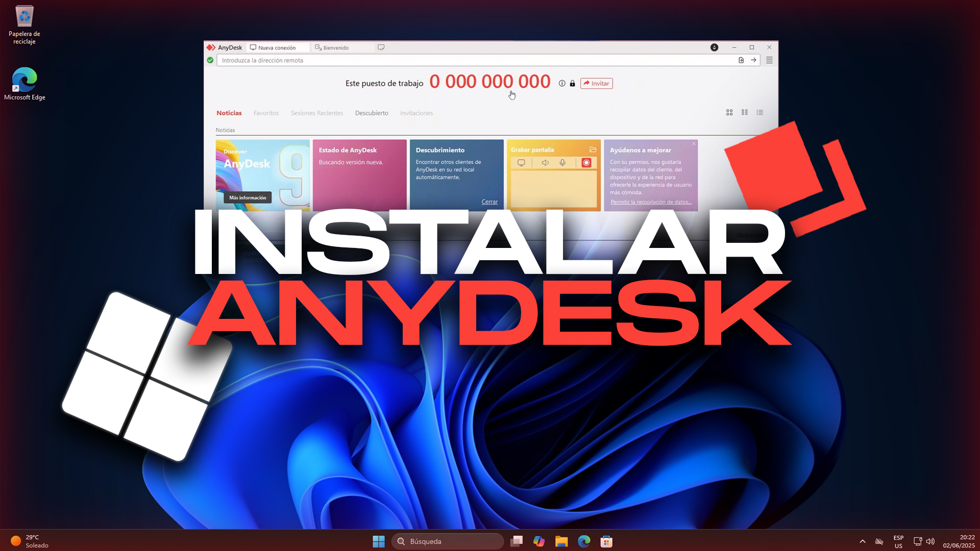Open file transfer option in address bar
Image resolution: width=980 pixels, height=551 pixels.
tap(741, 60)
